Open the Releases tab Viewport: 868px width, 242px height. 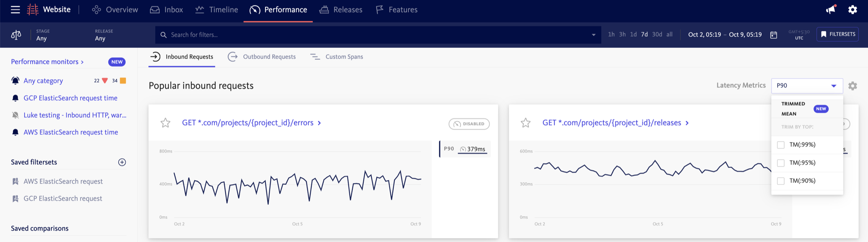coord(341,10)
